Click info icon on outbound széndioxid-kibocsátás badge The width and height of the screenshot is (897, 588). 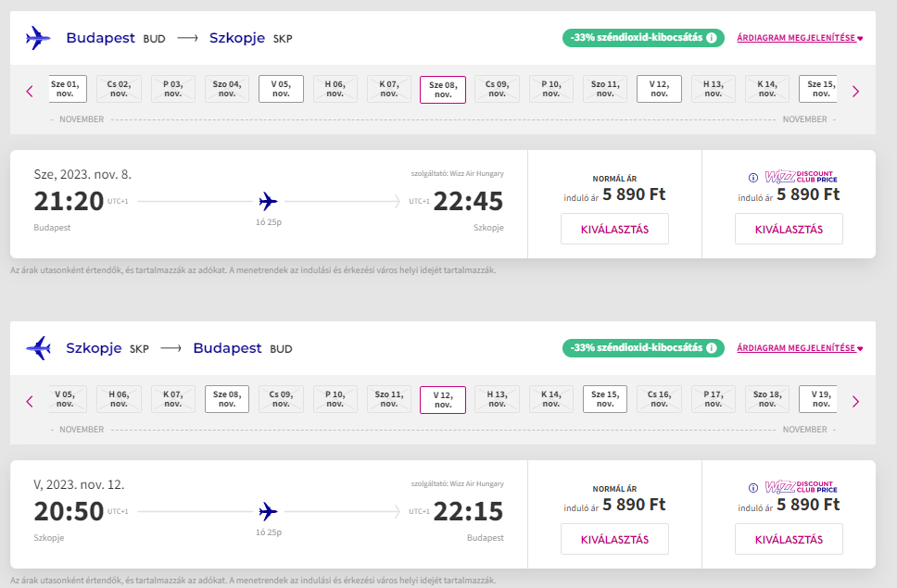point(712,38)
